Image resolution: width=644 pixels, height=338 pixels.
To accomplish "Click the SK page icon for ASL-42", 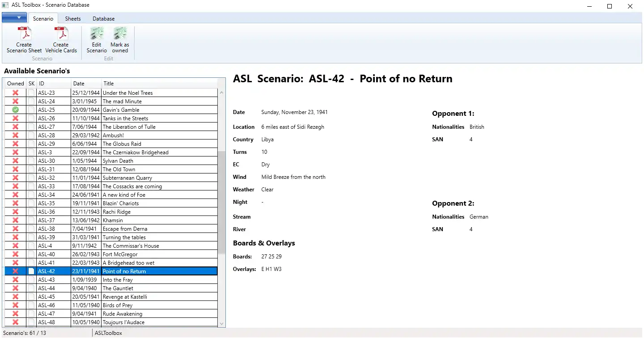I will point(31,271).
